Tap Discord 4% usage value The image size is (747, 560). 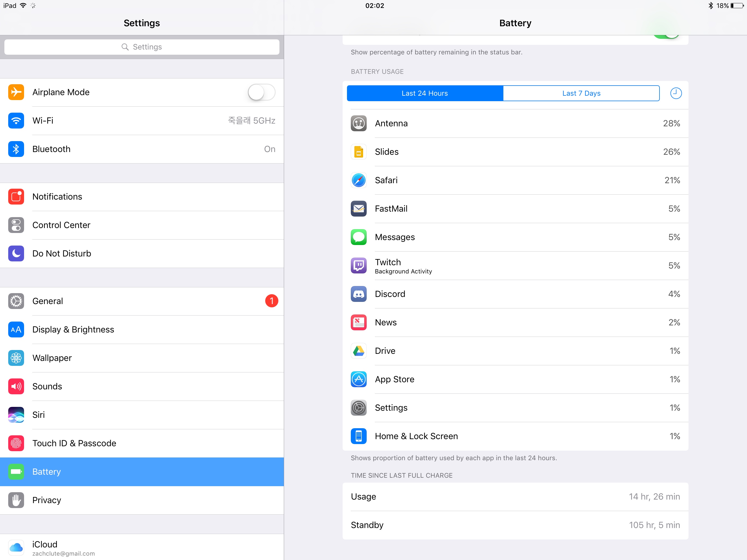pyautogui.click(x=674, y=294)
